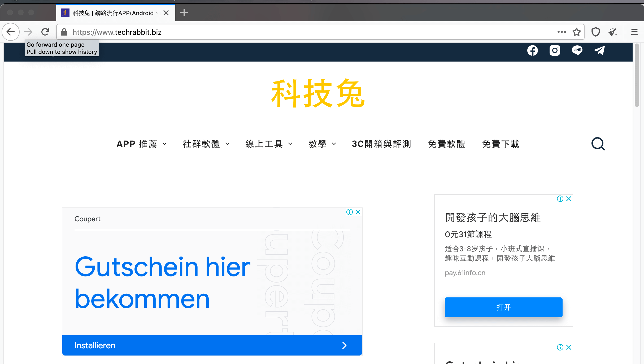Go back one page with back arrow
The height and width of the screenshot is (364, 644).
click(x=11, y=32)
